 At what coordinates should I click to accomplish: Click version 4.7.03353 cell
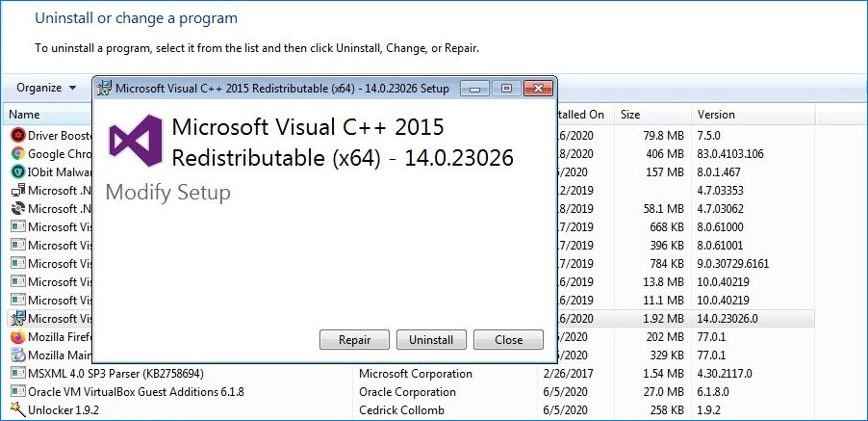point(720,190)
